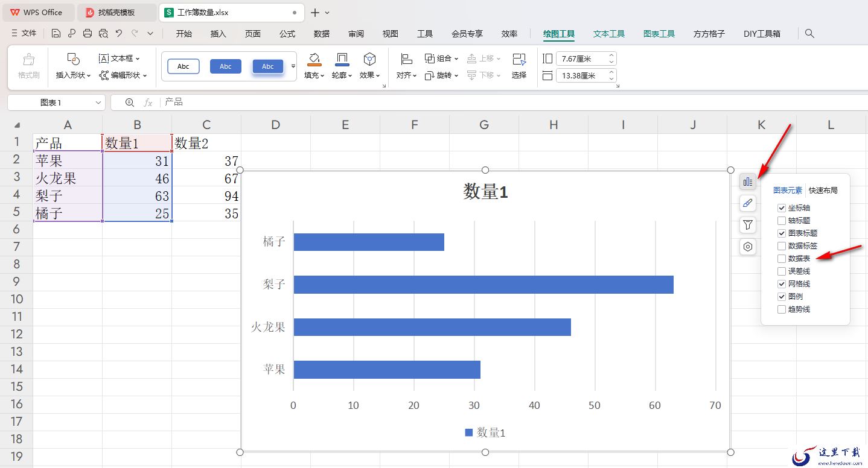Viewport: 868px width, 468px height.
Task: Switch to the 文本工具 ribbon tab
Action: click(609, 34)
